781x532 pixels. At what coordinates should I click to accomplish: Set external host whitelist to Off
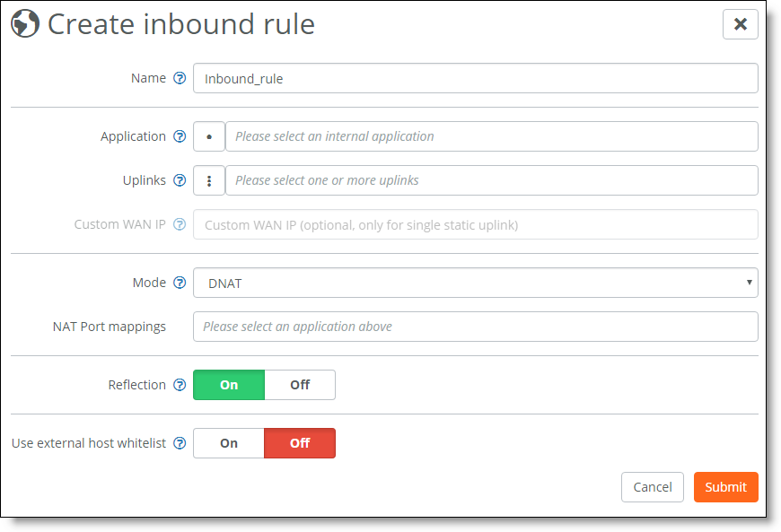click(300, 443)
